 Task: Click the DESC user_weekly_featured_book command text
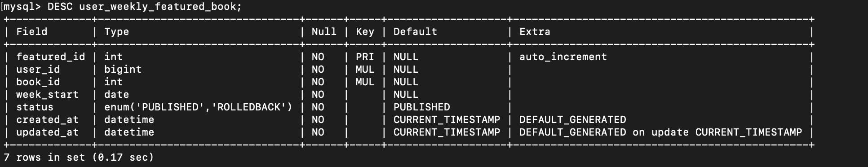click(144, 7)
